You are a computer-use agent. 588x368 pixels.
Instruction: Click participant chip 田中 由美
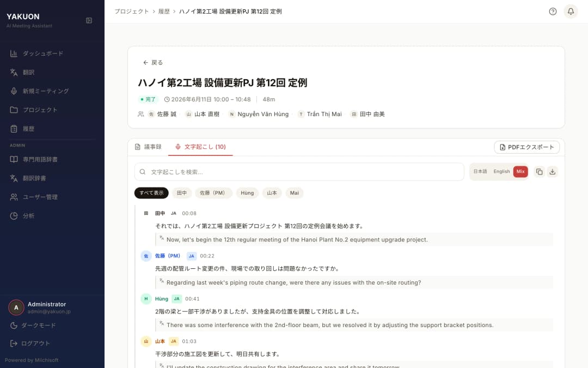click(x=367, y=114)
